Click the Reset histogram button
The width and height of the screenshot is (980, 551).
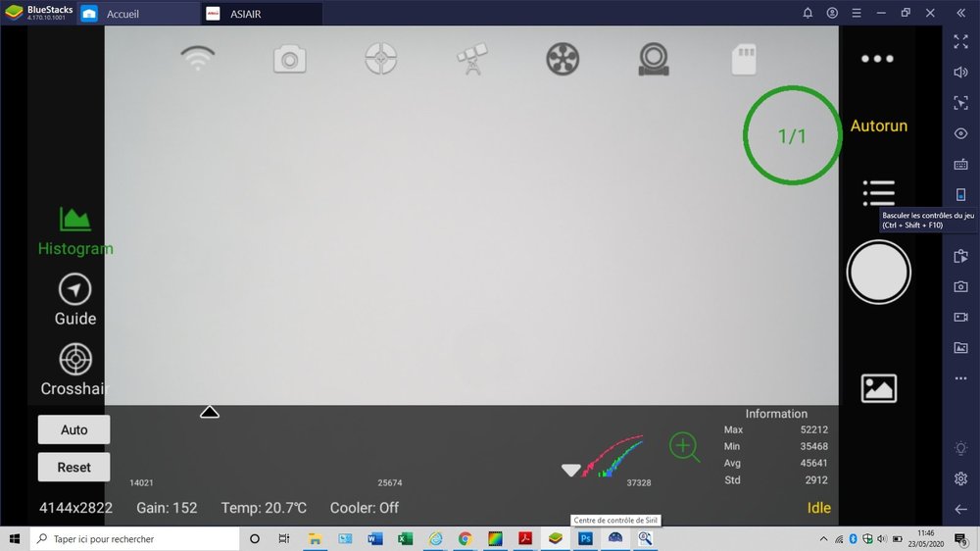pyautogui.click(x=73, y=468)
